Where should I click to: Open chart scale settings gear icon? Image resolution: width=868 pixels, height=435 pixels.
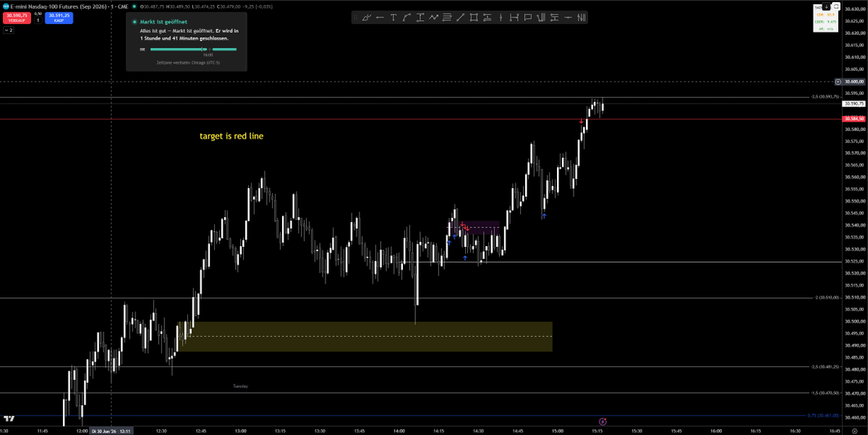[855, 430]
